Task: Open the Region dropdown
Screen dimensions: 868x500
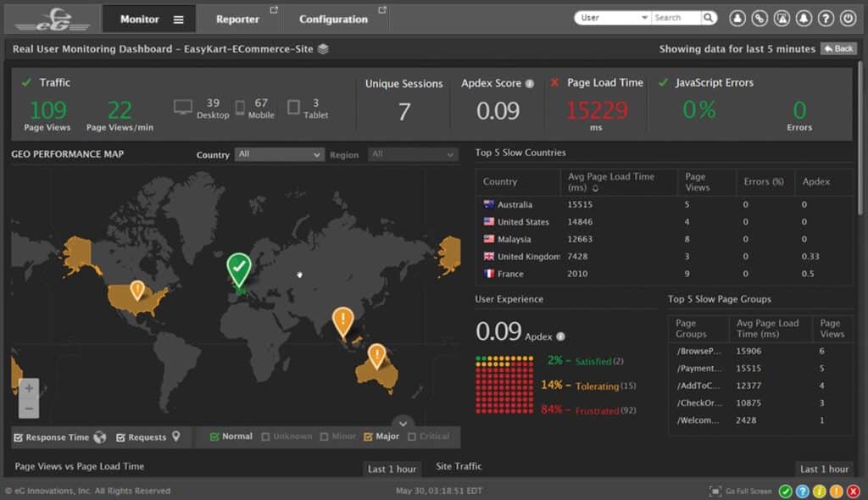Action: [x=413, y=154]
